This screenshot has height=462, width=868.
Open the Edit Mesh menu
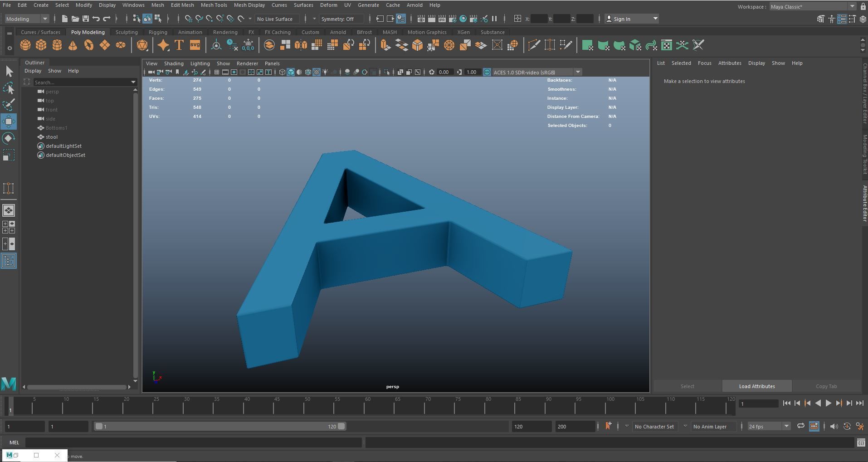coord(182,5)
